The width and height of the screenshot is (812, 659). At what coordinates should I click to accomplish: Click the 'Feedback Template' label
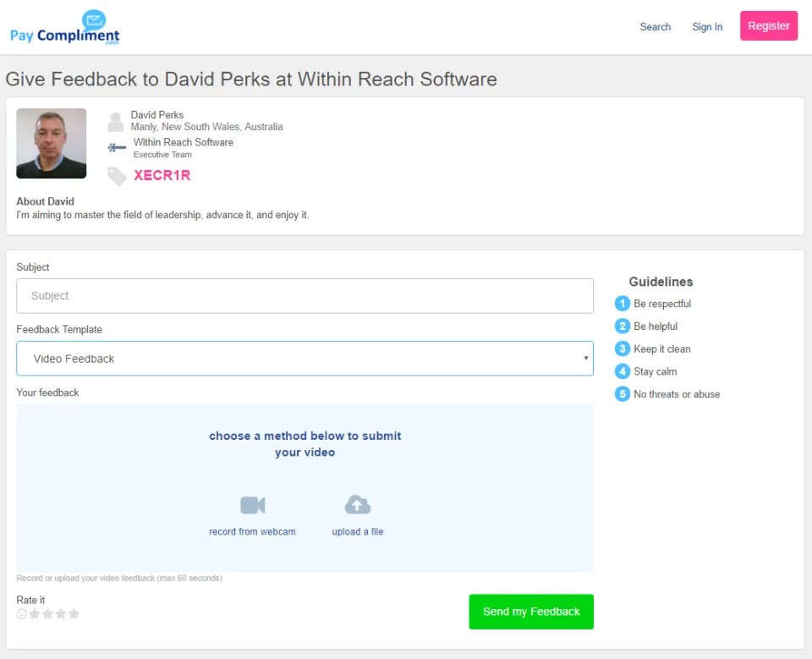(59, 330)
